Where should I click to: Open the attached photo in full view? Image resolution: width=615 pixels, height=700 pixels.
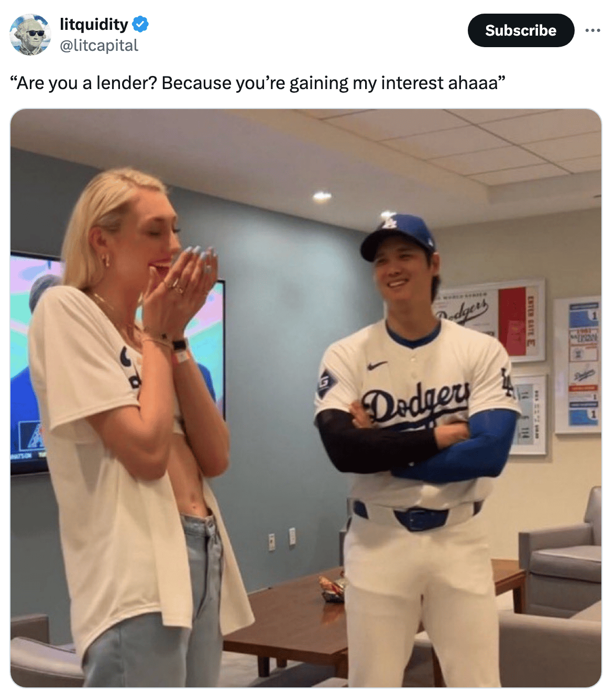(x=306, y=398)
